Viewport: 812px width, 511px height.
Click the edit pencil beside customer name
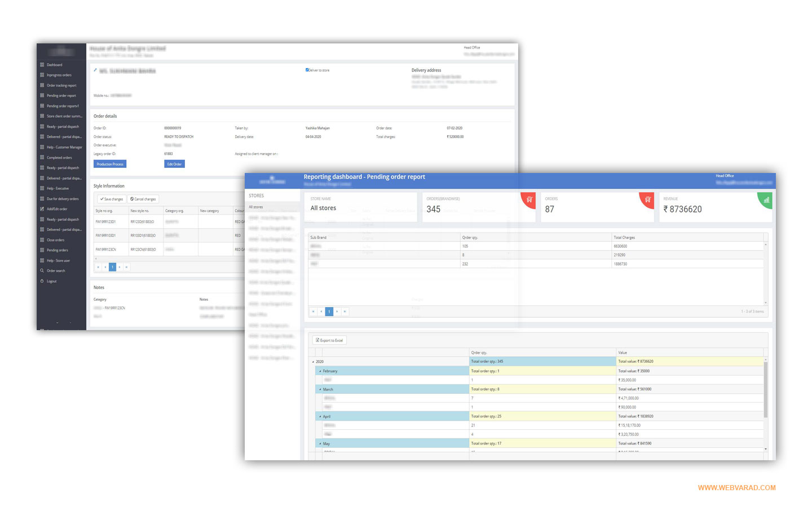pyautogui.click(x=95, y=70)
